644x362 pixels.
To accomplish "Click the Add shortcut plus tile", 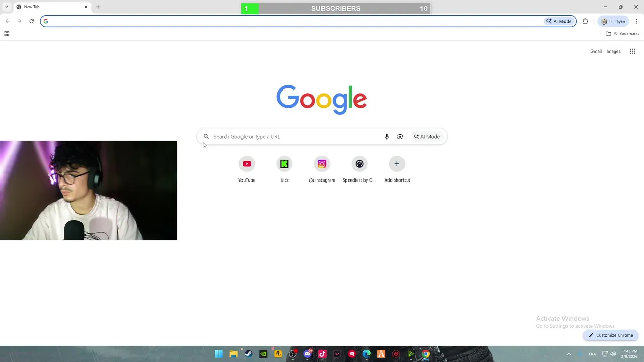I will pos(397,169).
